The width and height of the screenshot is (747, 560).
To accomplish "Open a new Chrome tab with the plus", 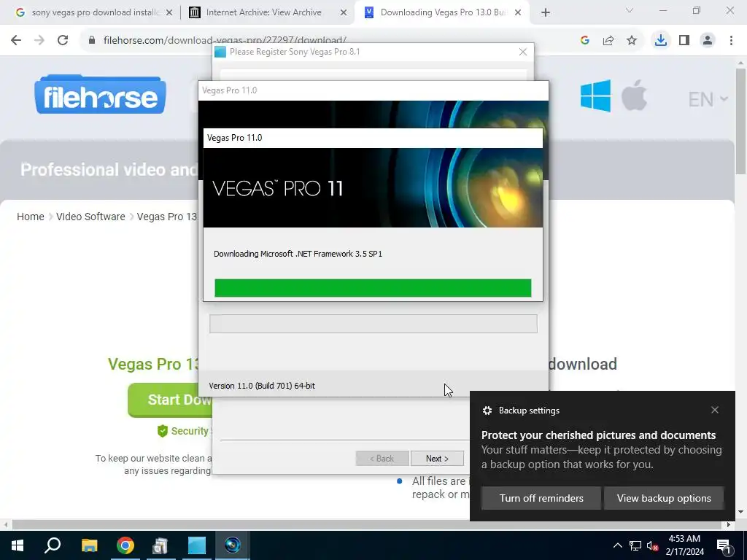I will pos(546,12).
